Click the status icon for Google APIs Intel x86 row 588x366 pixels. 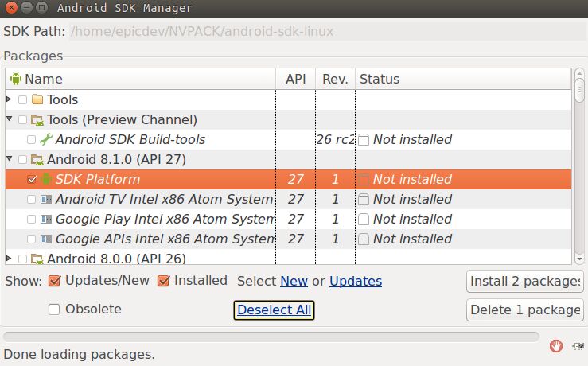pos(364,239)
